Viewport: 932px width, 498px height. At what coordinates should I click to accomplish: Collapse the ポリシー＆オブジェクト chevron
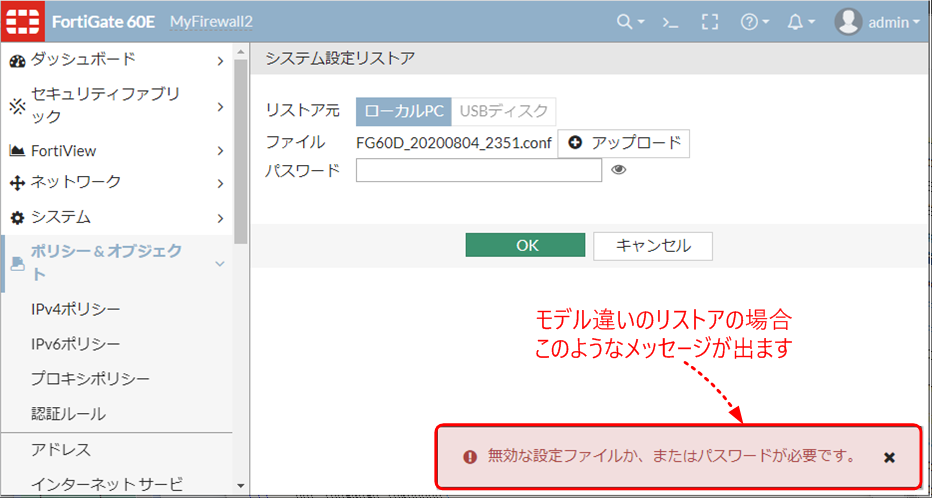click(x=220, y=263)
